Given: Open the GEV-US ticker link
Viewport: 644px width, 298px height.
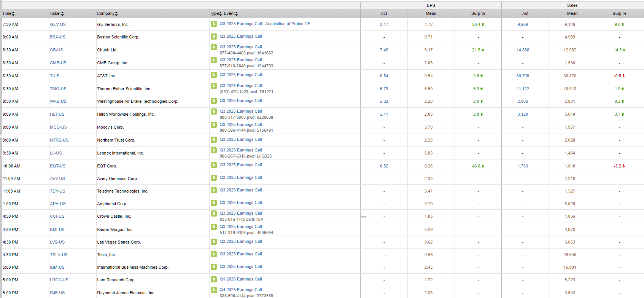Looking at the screenshot, I should pyautogui.click(x=58, y=24).
